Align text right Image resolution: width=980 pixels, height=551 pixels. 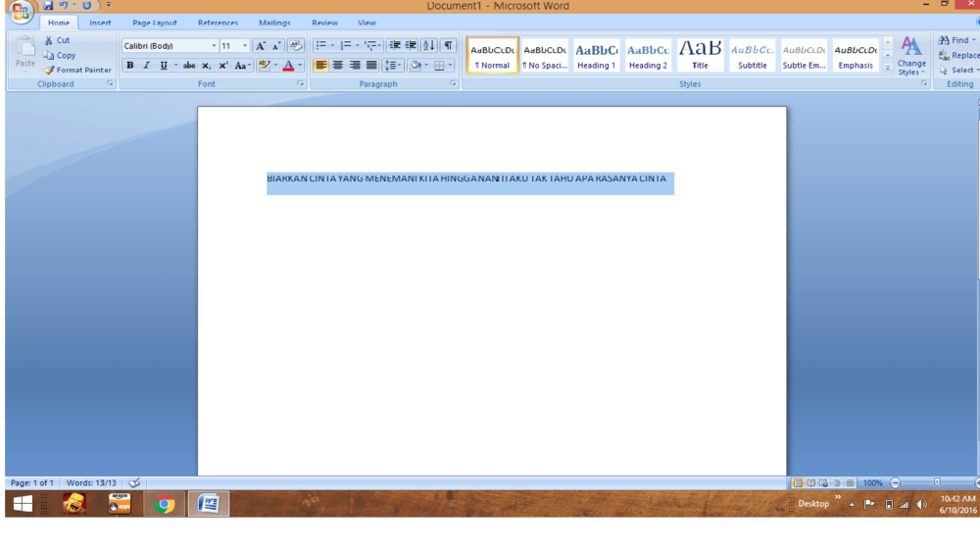(355, 65)
